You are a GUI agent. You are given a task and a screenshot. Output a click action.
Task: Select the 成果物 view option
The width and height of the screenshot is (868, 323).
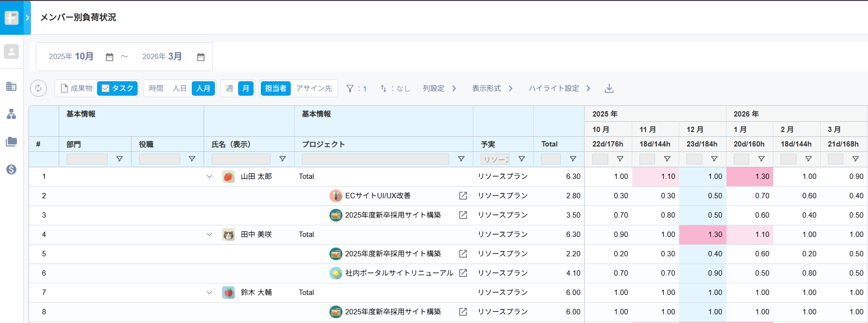[x=76, y=88]
